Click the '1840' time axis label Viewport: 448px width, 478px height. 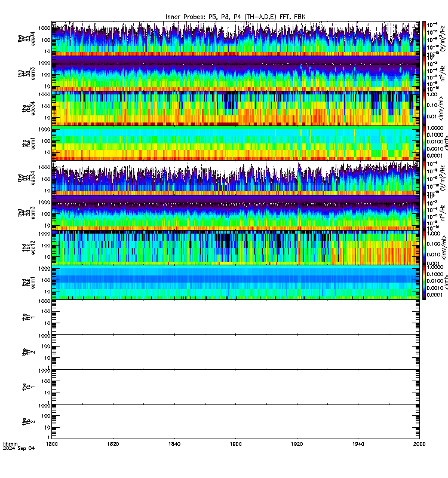click(x=174, y=444)
